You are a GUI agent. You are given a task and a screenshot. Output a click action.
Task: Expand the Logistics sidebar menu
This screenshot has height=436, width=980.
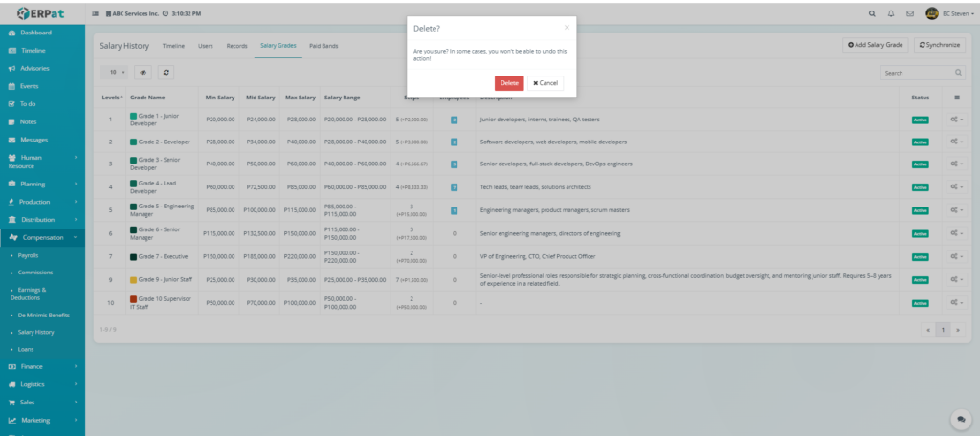pyautogui.click(x=42, y=384)
